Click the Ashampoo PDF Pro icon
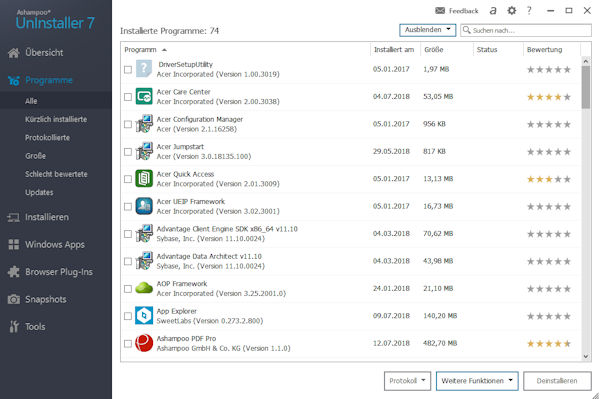The width and height of the screenshot is (600, 399). [x=144, y=343]
